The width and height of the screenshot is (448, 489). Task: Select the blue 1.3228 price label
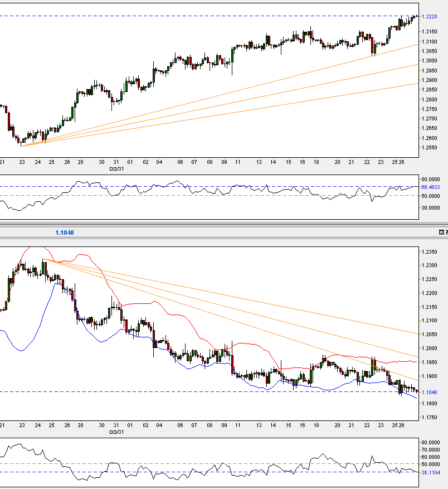tap(429, 16)
